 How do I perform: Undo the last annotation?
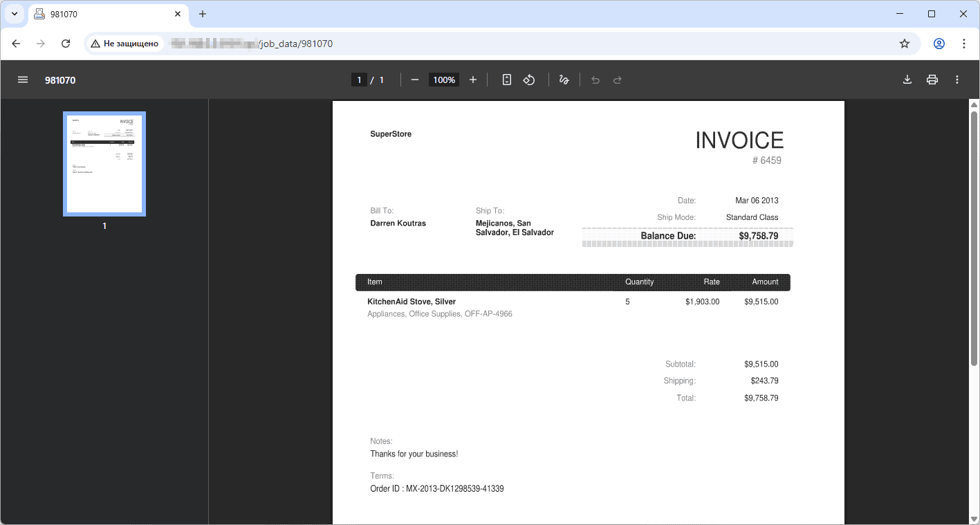point(595,80)
